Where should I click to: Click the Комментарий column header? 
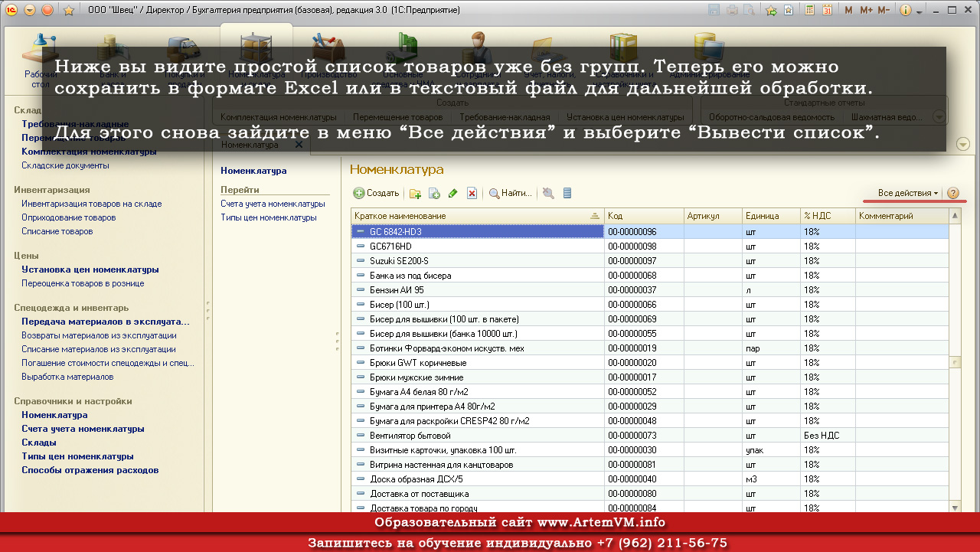[x=902, y=216]
